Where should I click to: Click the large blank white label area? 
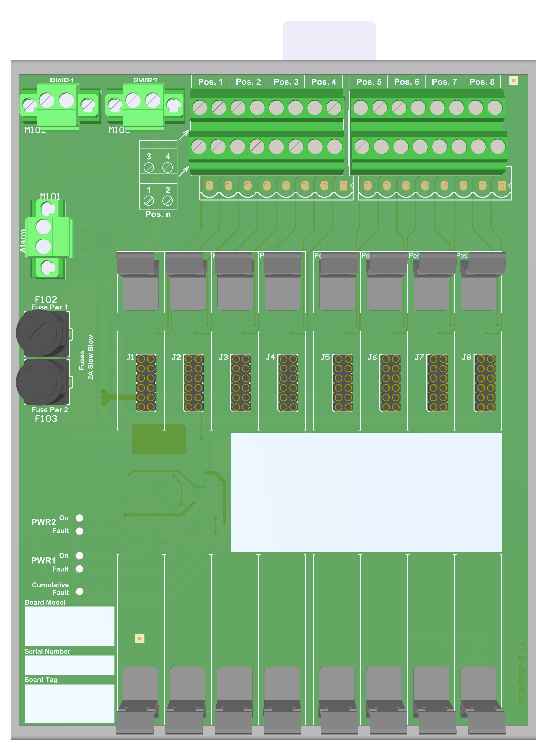click(x=366, y=492)
